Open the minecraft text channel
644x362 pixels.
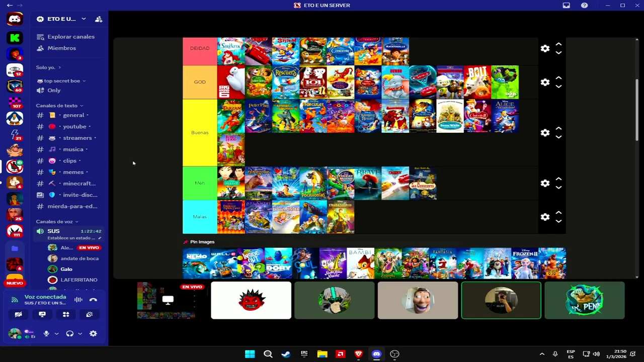point(67,184)
